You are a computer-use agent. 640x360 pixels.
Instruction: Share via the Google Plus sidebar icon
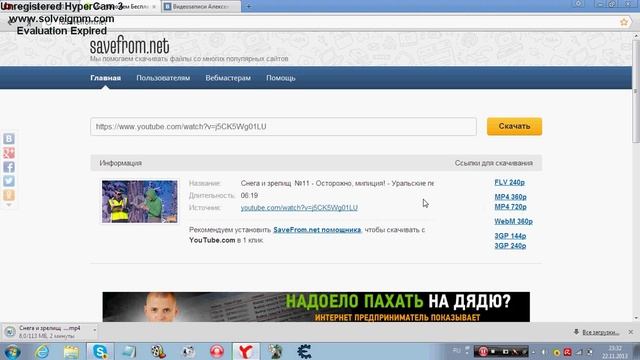[9, 153]
